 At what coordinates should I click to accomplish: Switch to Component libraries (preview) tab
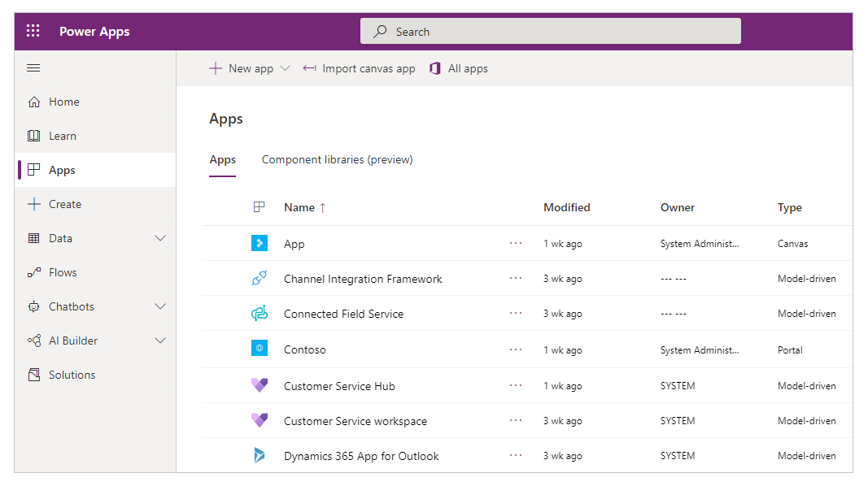point(337,160)
